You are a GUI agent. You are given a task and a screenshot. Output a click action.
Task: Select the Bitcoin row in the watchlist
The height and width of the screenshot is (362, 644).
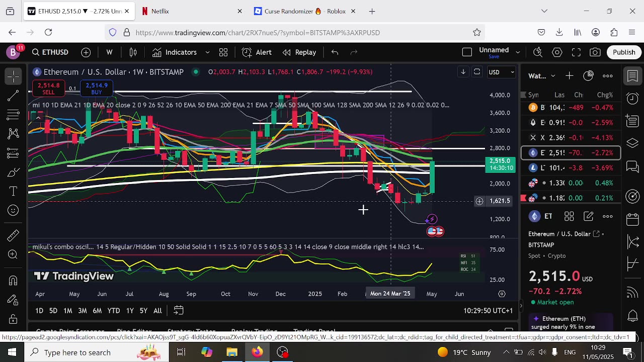[571, 108]
